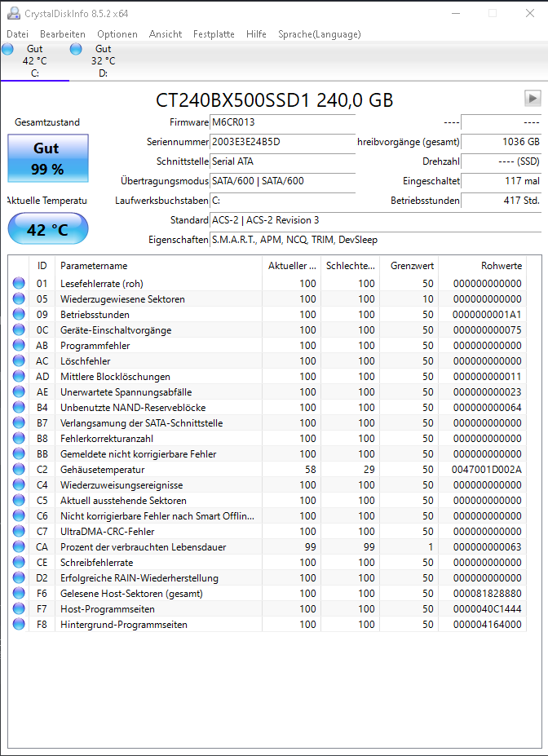548x756 pixels.
Task: Open the Bearbeiten menu
Action: pos(63,34)
